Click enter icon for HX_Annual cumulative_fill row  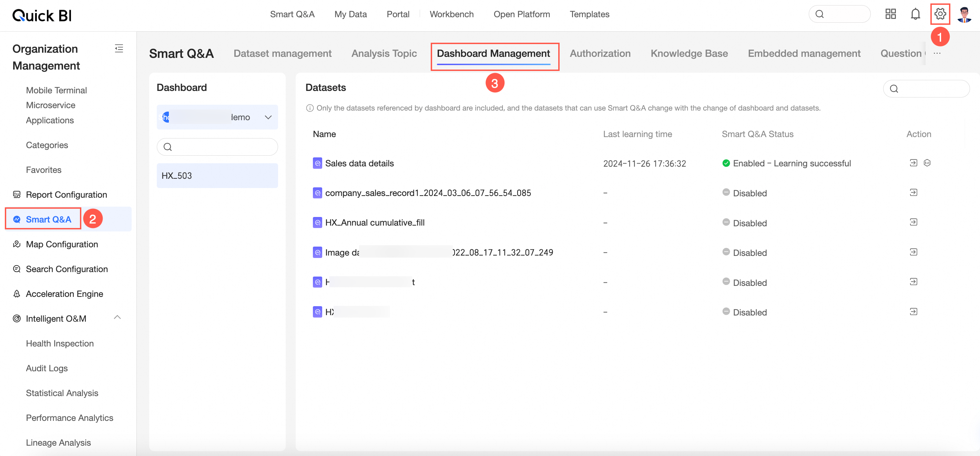tap(913, 222)
